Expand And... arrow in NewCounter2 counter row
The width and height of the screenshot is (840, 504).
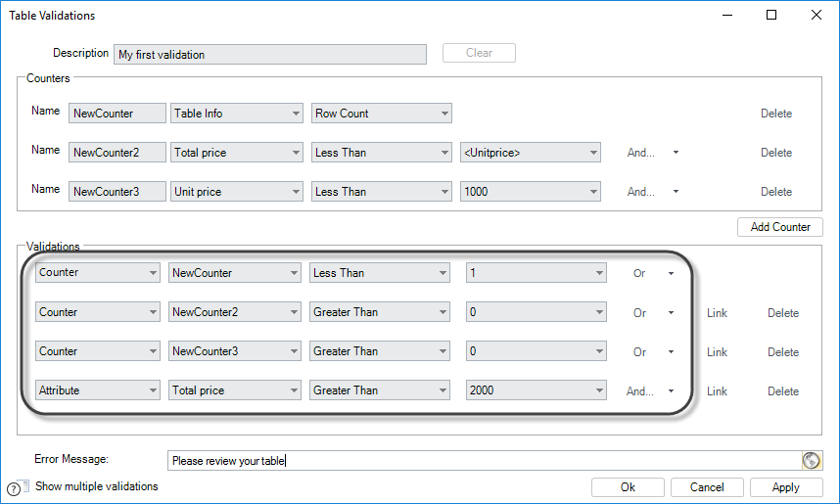(x=677, y=153)
